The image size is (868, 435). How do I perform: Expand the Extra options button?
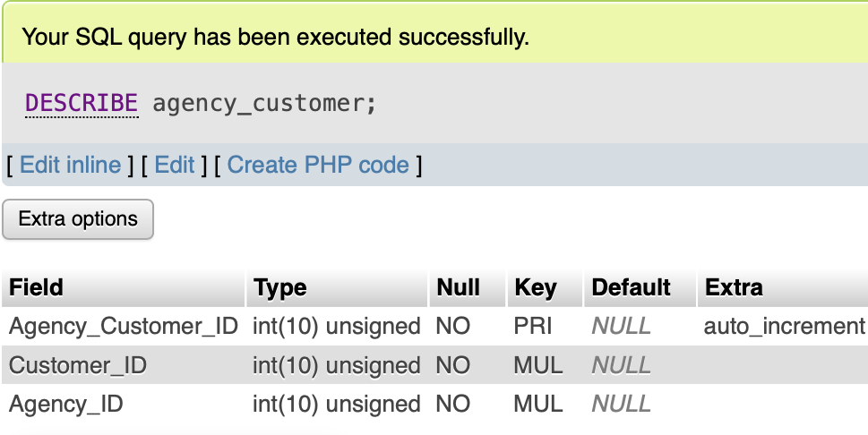pos(78,219)
